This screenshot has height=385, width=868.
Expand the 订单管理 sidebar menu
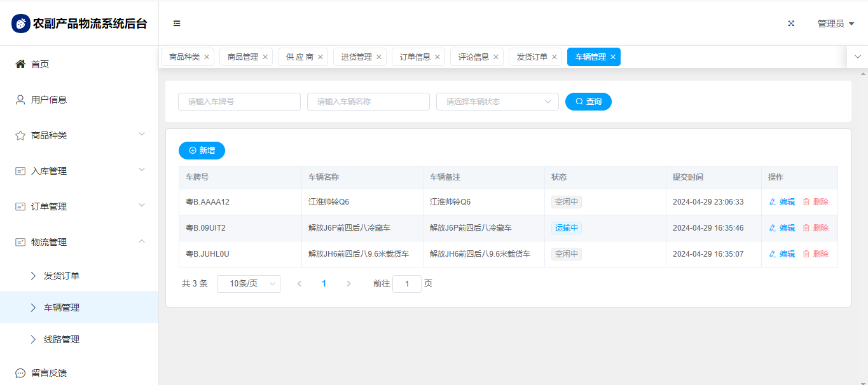[79, 206]
